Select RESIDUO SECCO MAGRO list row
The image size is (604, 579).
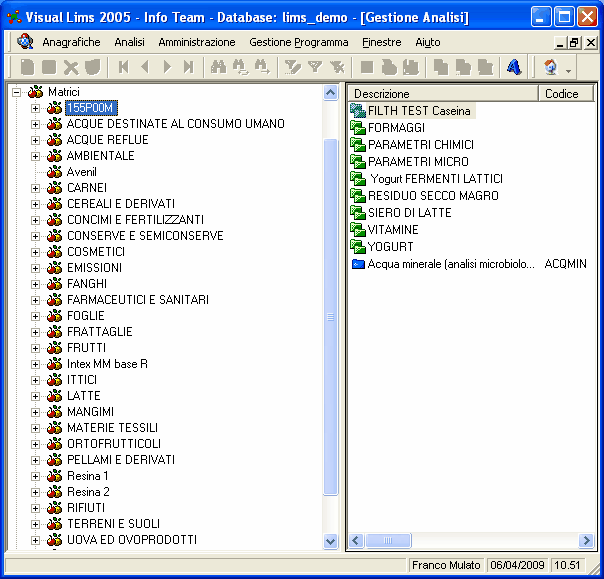pos(433,195)
